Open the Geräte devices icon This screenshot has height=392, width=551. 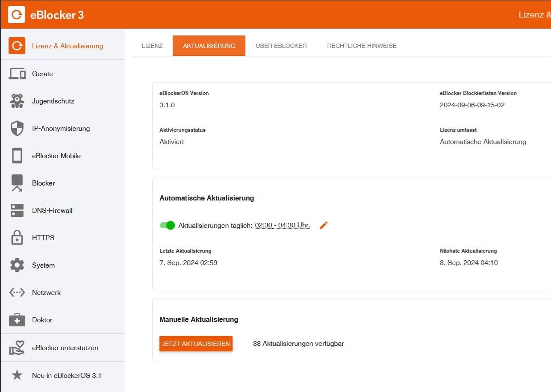[x=17, y=74]
